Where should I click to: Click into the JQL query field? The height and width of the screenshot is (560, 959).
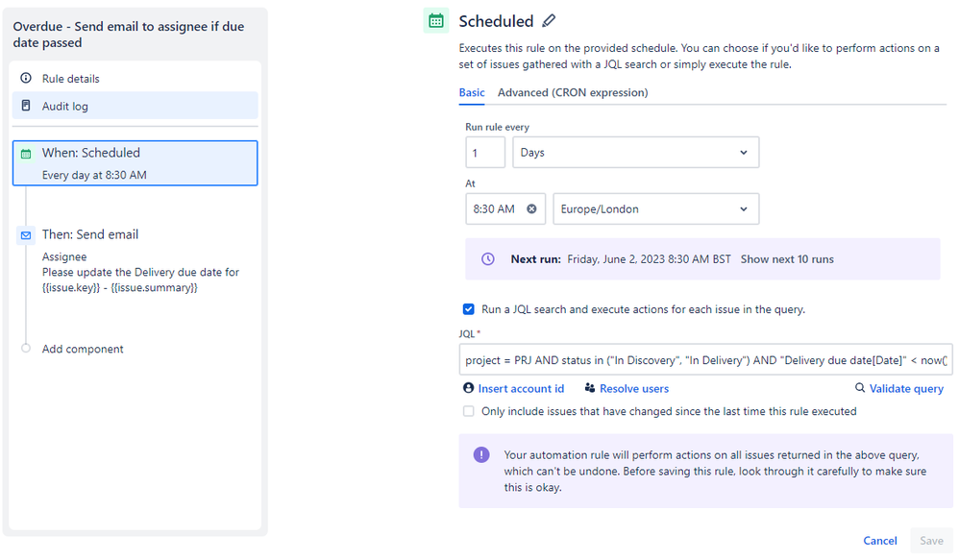[705, 361]
